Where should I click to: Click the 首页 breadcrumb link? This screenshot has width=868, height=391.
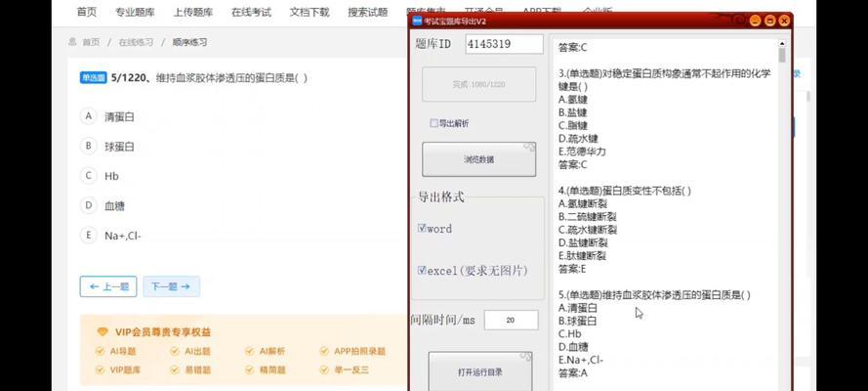pos(92,42)
